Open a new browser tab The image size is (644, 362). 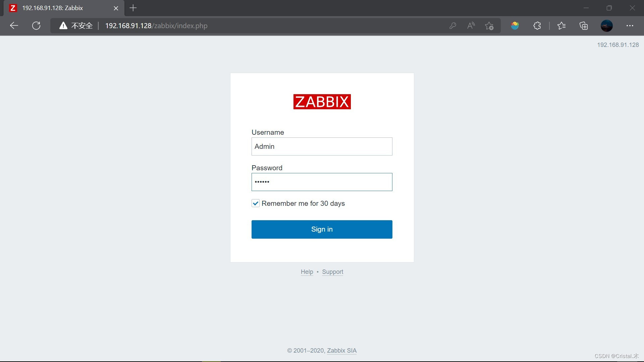click(133, 8)
